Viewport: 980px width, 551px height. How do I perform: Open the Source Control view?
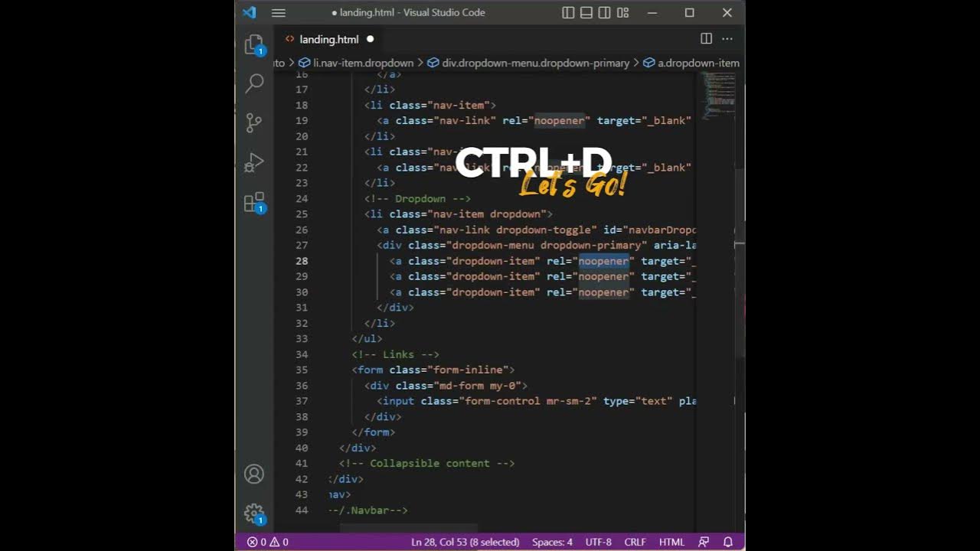click(x=254, y=122)
